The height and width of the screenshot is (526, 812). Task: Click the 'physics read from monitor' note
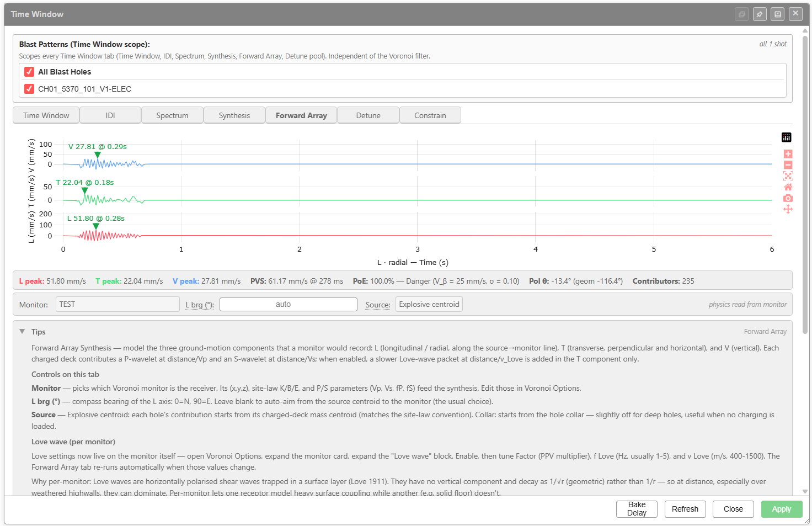[x=747, y=304]
